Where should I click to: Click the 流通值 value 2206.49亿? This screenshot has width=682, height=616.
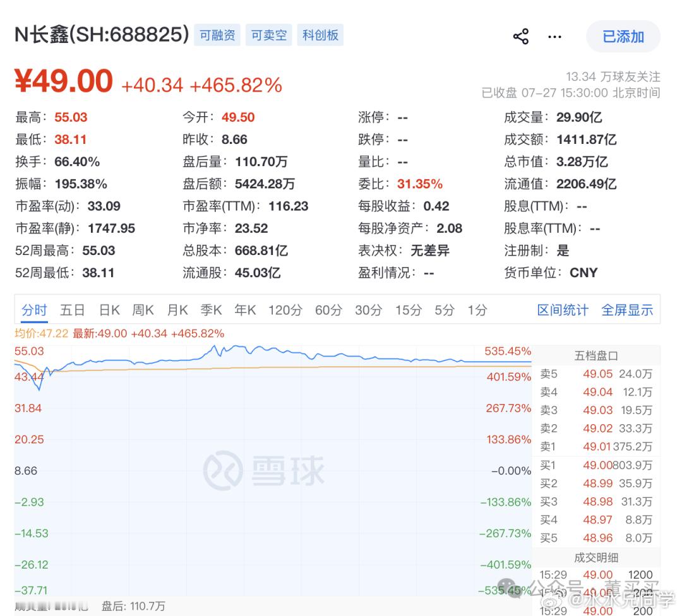click(x=586, y=184)
